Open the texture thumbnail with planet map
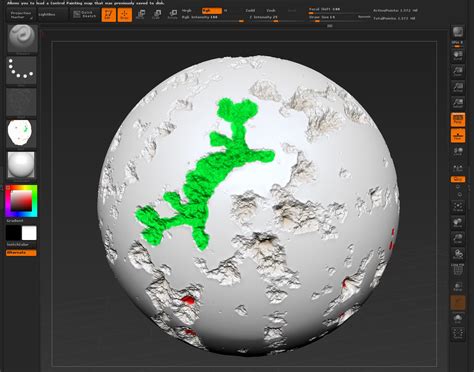 point(21,133)
